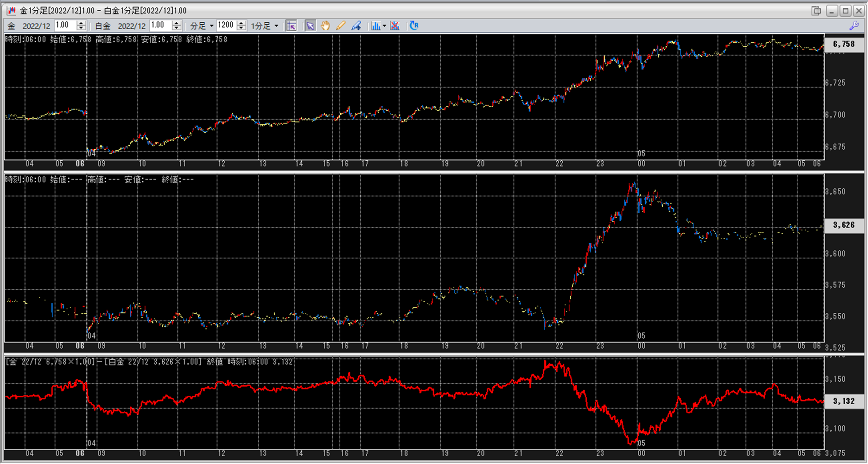
Task: Toggle the crosshair cursor display icon
Action: [291, 26]
